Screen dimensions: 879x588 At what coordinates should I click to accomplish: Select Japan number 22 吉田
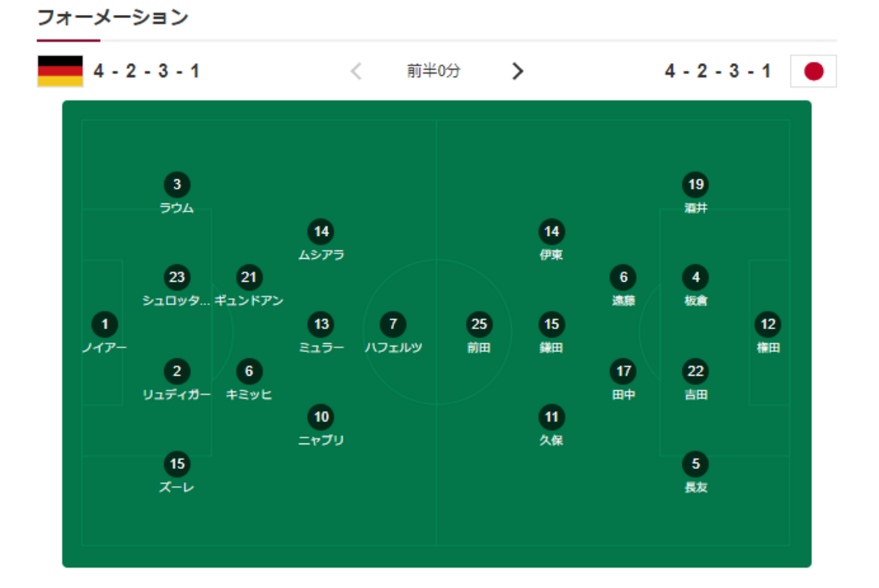tap(696, 371)
